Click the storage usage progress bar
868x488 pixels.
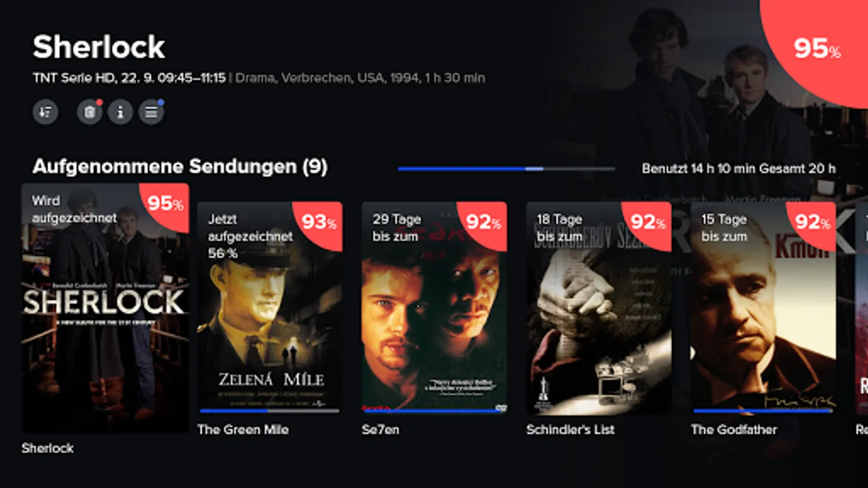507,169
